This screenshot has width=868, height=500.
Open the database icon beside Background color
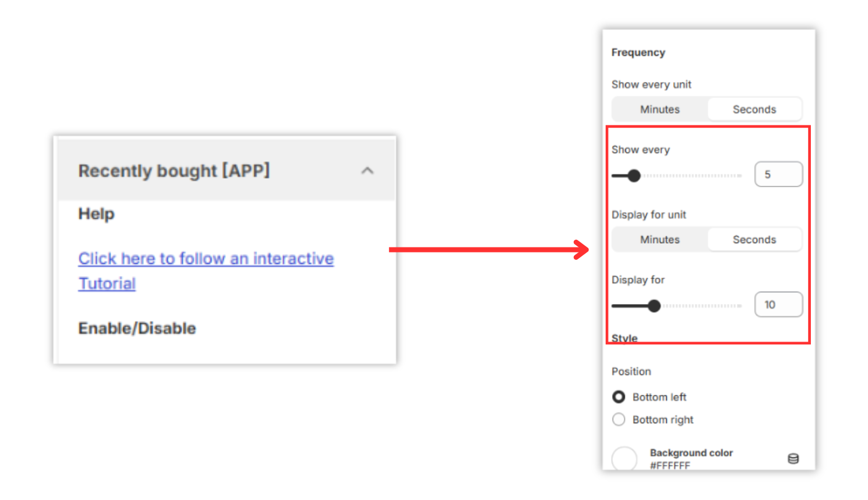793,459
